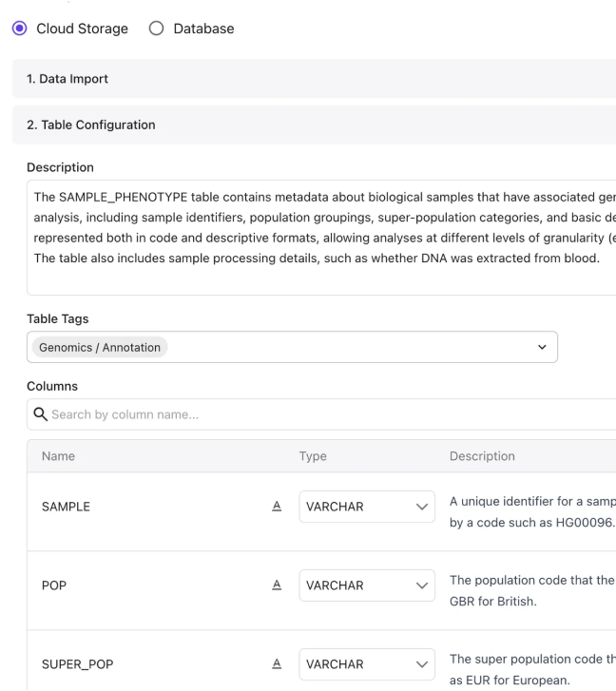Select the Cloud Storage radio option

19,29
